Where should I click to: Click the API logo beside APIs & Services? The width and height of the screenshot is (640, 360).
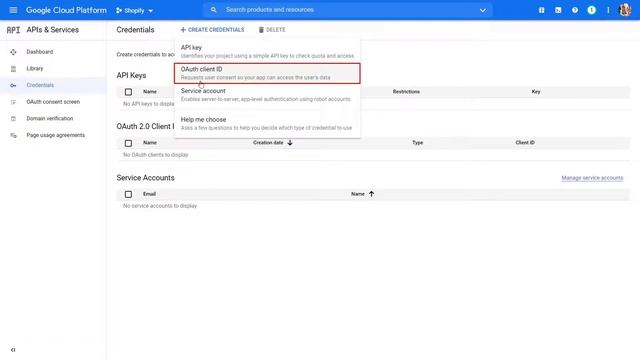point(13,30)
